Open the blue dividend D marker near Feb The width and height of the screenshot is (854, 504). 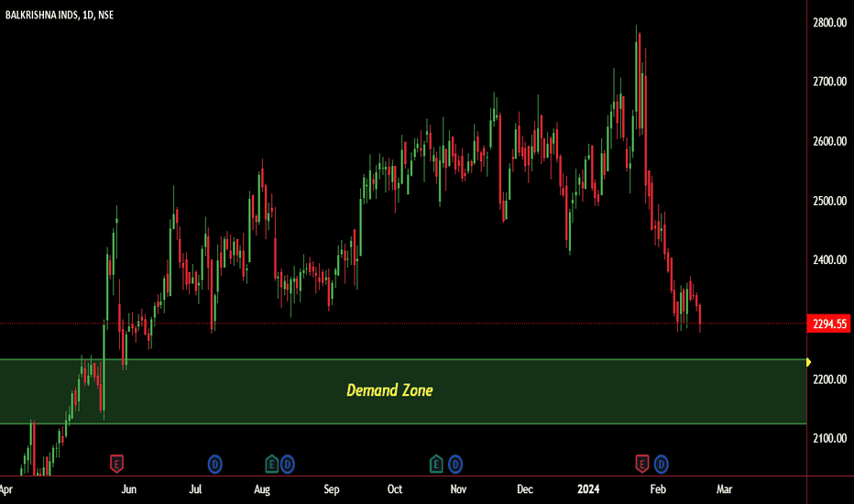662,465
